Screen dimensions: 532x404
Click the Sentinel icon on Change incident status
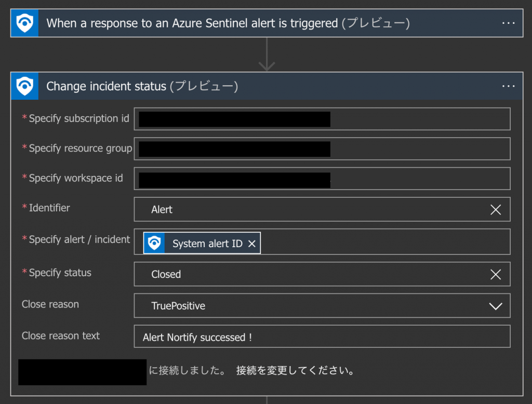coord(25,86)
